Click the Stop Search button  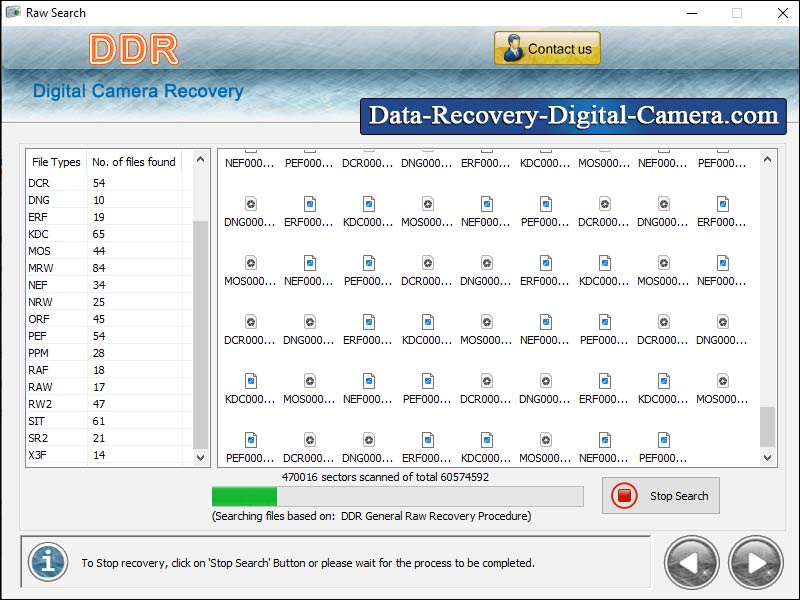point(661,495)
